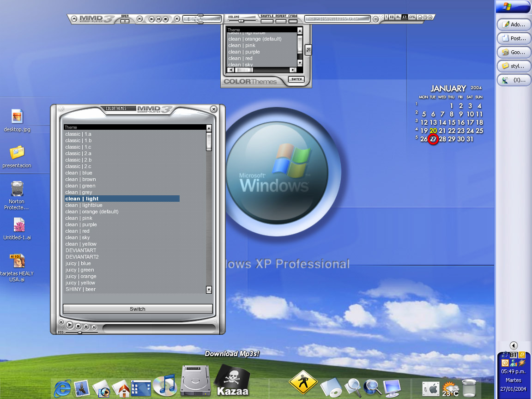
Task: Launch Kazaa from the dock
Action: click(232, 380)
